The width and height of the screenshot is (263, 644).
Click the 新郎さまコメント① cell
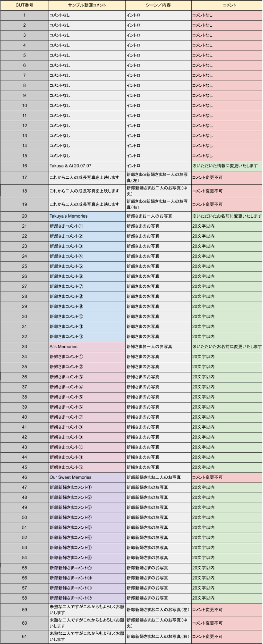(x=87, y=226)
